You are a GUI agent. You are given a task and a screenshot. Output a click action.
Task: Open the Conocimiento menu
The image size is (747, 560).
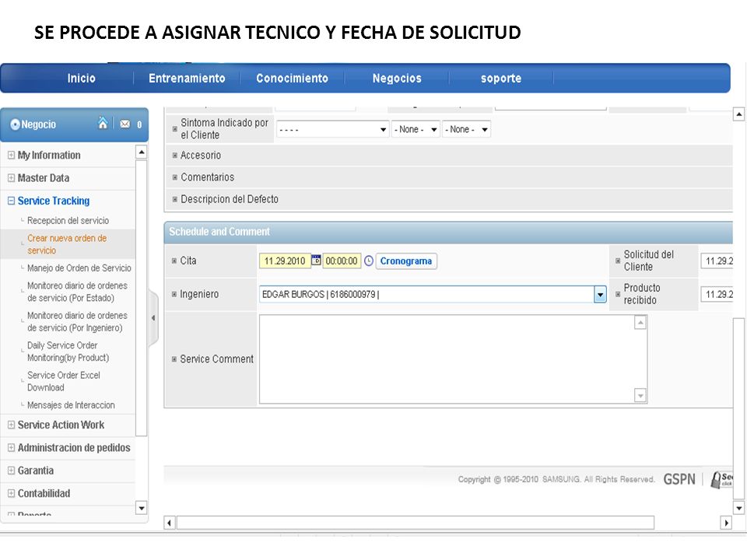point(292,78)
